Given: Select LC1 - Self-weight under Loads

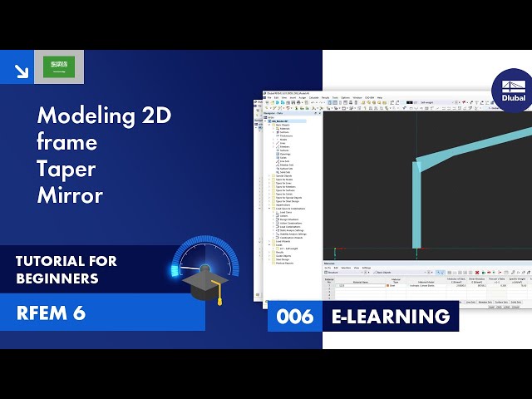Looking at the screenshot, I should point(288,249).
